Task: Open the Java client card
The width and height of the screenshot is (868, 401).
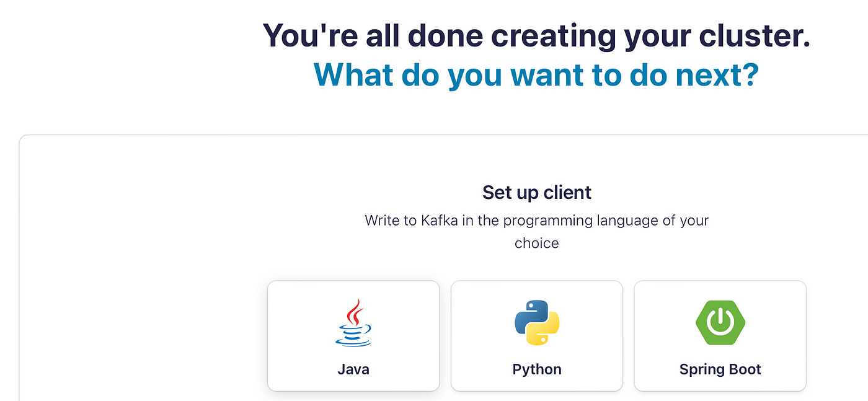Action: (353, 336)
